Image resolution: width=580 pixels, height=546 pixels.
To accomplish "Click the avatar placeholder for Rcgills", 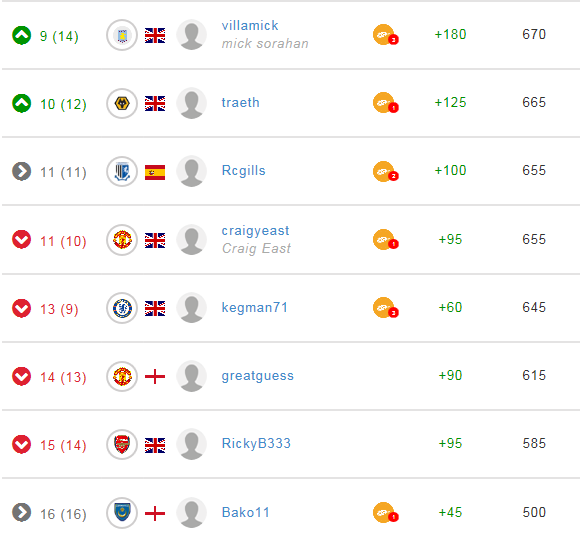I will tap(192, 171).
